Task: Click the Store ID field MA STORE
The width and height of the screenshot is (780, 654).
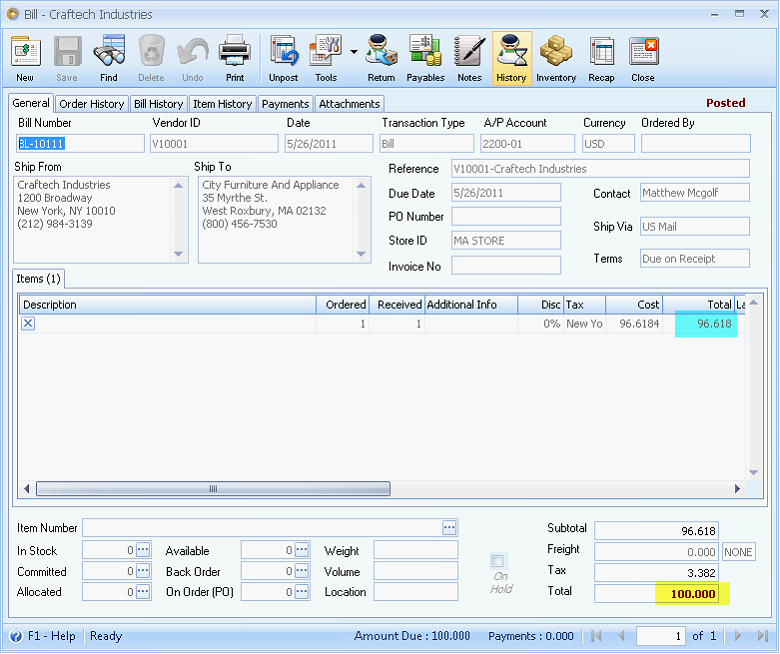Action: coord(506,241)
